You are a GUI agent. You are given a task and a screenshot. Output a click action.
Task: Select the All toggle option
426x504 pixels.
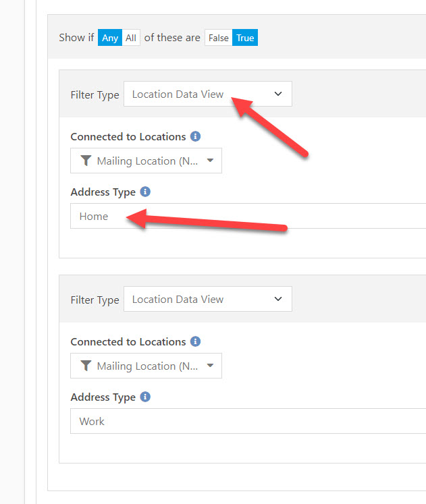131,38
